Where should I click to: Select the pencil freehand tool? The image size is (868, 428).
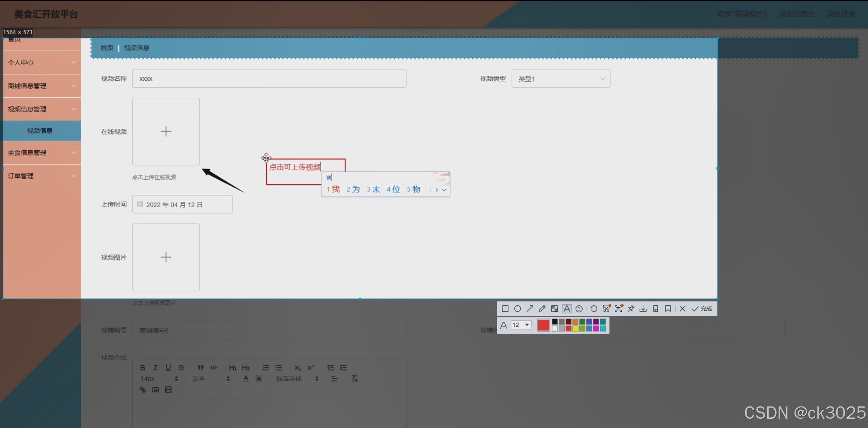tap(542, 309)
